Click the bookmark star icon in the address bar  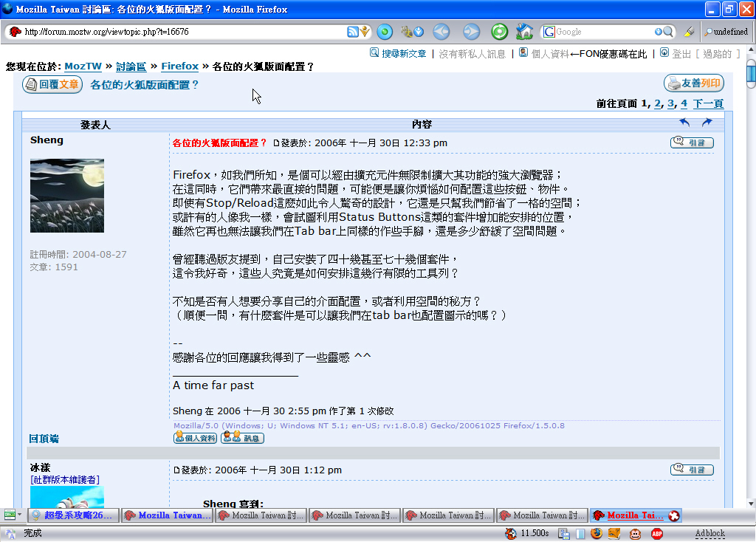[365, 32]
